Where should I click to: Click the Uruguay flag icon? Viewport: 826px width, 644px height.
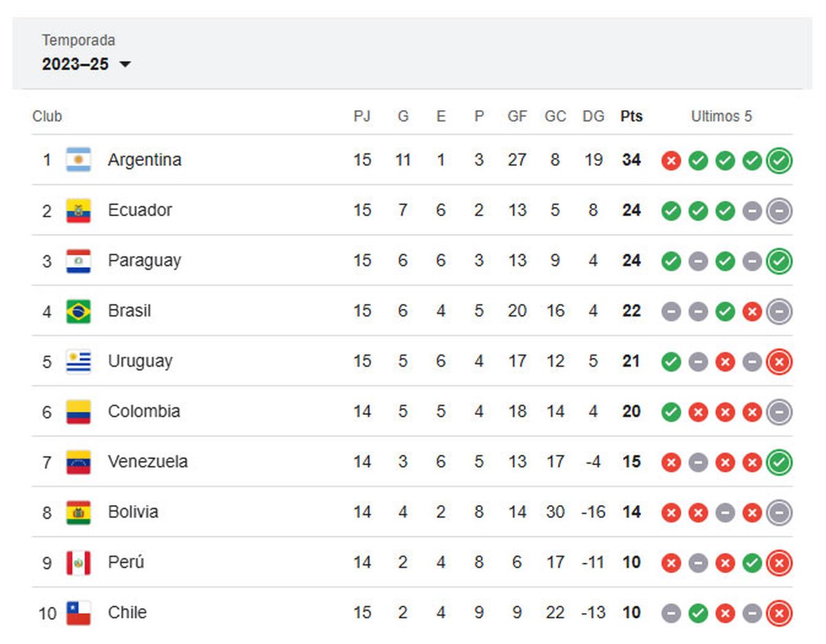click(78, 361)
